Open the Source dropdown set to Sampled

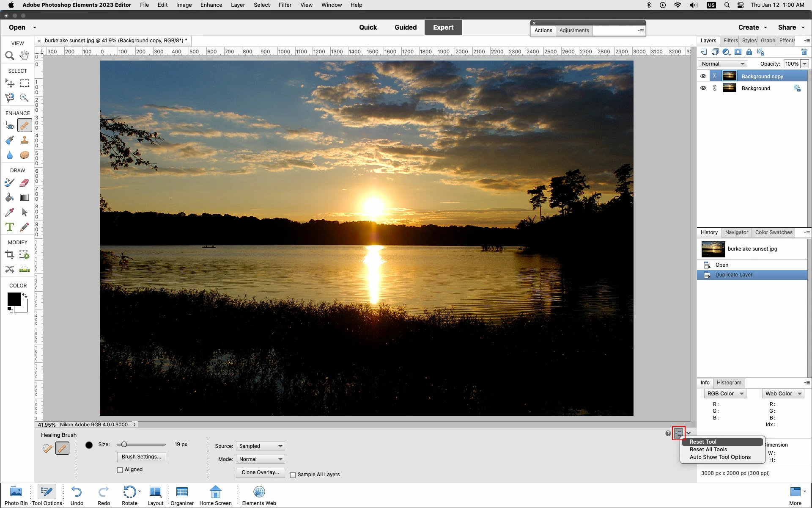[260, 446]
